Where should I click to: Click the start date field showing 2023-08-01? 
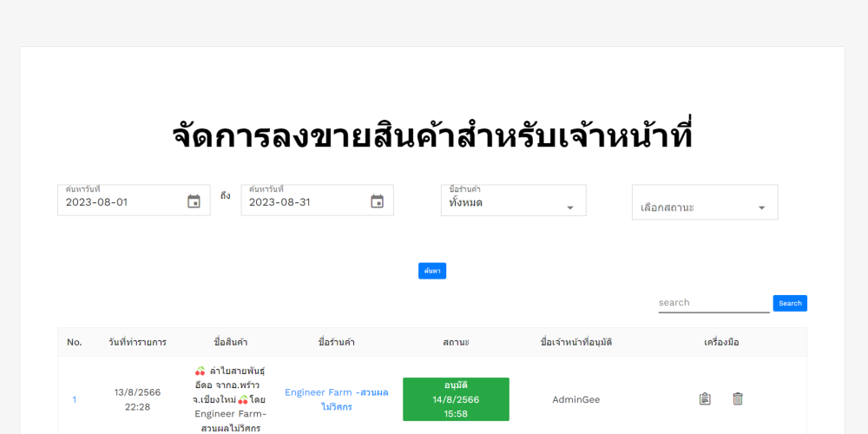(x=122, y=202)
